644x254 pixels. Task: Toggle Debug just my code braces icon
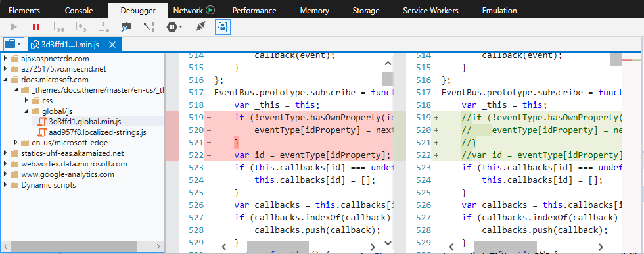(x=223, y=27)
